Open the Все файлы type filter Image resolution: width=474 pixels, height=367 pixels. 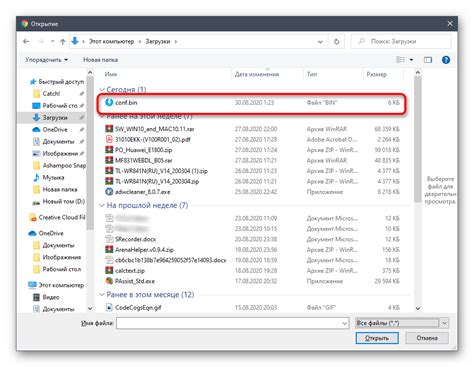[x=402, y=323]
